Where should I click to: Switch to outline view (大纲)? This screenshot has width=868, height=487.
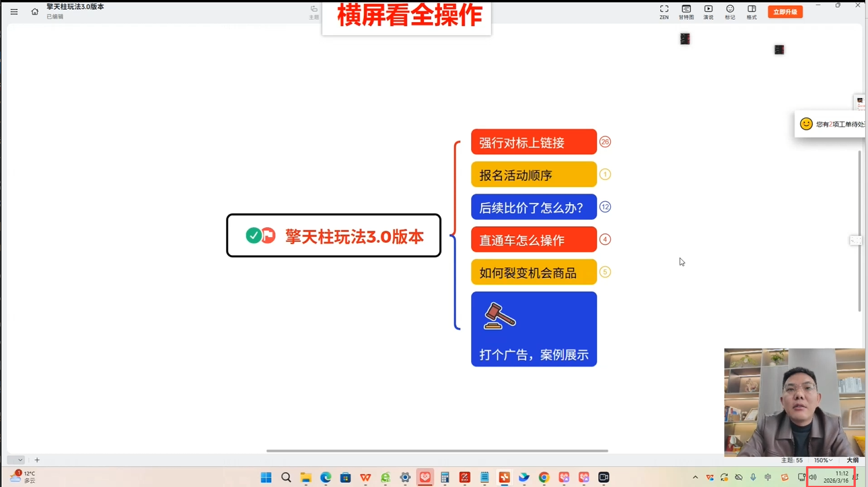pyautogui.click(x=852, y=460)
